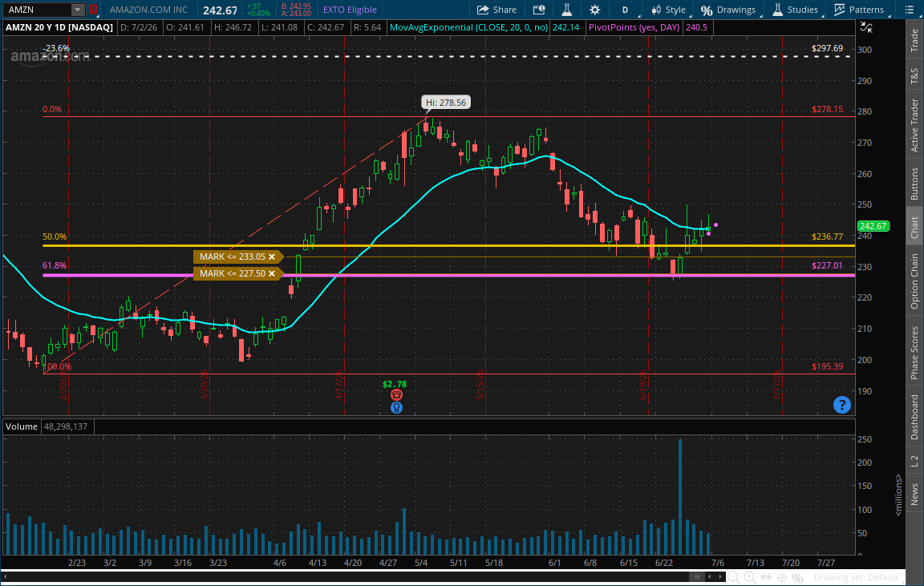924x586 pixels.
Task: Click the $297.69 Fibonacci level label
Action: [827, 48]
